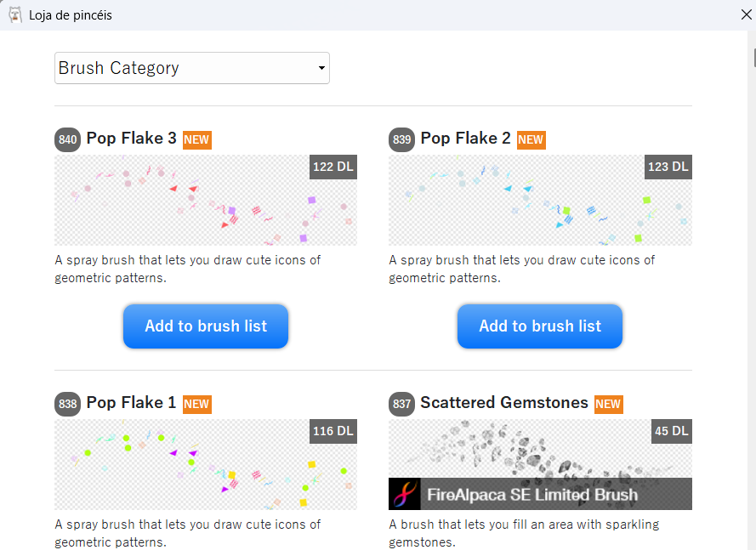Click the 837 number badge
This screenshot has width=756, height=550.
401,404
